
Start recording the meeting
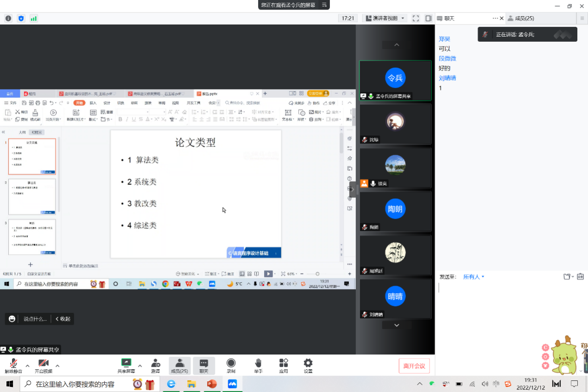point(230,366)
